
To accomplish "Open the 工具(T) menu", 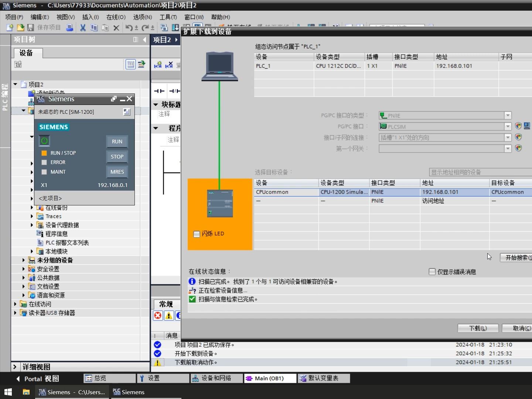I will tap(168, 17).
